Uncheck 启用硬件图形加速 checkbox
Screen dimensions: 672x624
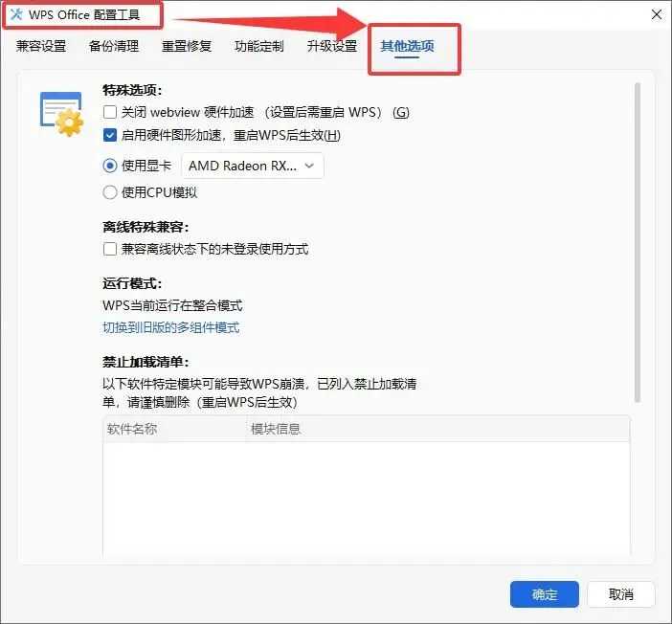(x=110, y=136)
